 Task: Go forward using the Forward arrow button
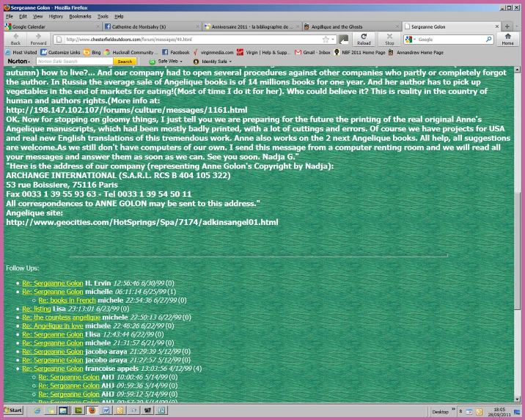(38, 39)
